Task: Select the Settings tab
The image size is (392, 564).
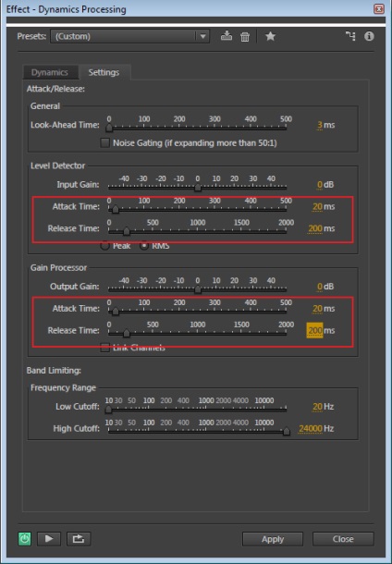Action: point(104,72)
